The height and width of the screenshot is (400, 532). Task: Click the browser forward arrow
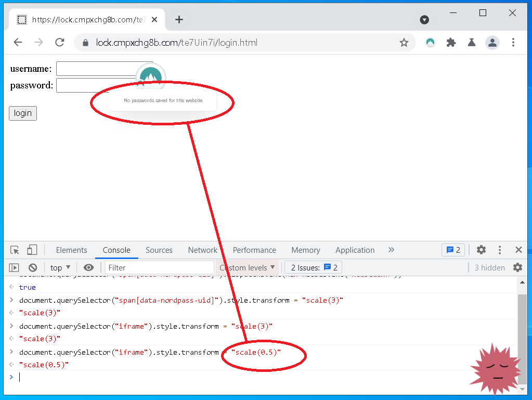pos(38,43)
